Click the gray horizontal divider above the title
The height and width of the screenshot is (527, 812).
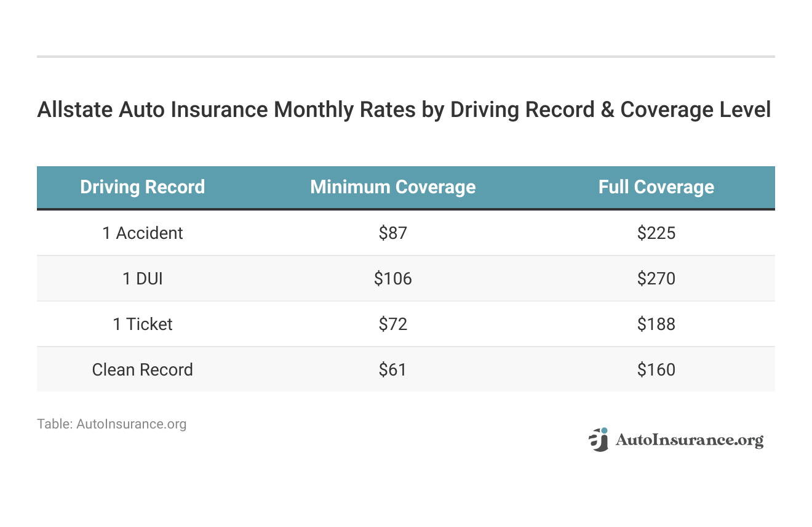click(x=406, y=57)
